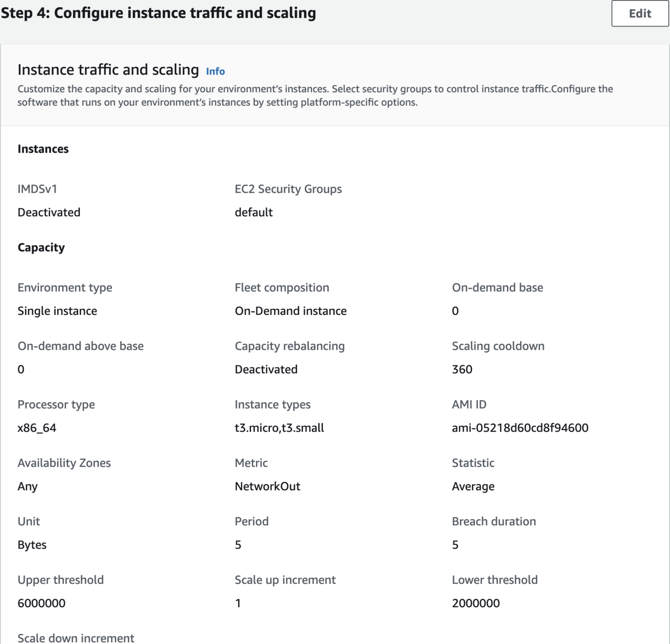Click the Instance traffic and scaling heading
670x644 pixels.
108,70
